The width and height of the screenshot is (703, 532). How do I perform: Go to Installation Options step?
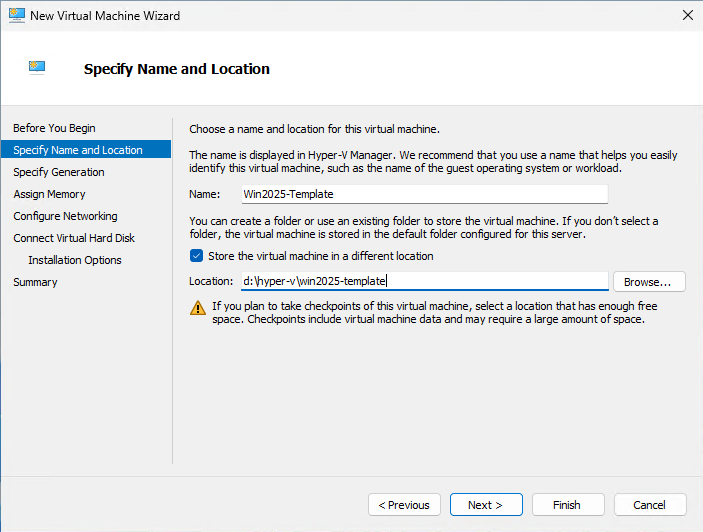coord(75,260)
